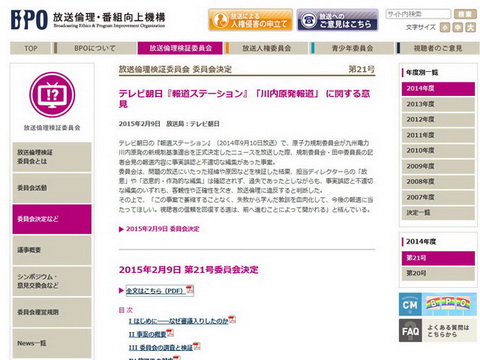Click the article title about 報道ステーション
Viewport: 480px width, 360px height.
[x=244, y=99]
